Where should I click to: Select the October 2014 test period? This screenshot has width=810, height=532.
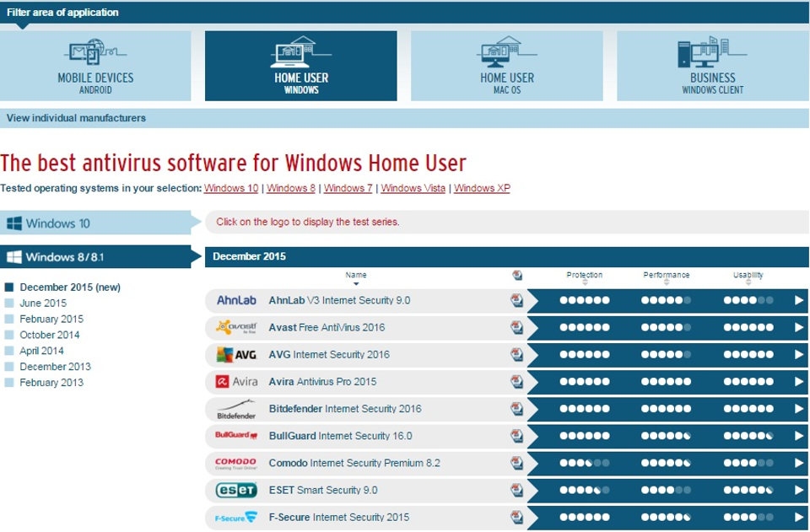(49, 335)
